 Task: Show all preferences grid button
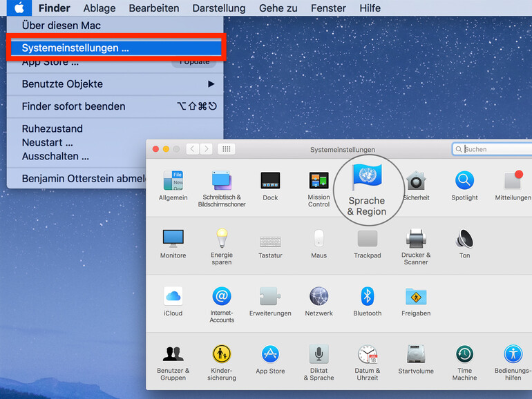click(x=227, y=149)
